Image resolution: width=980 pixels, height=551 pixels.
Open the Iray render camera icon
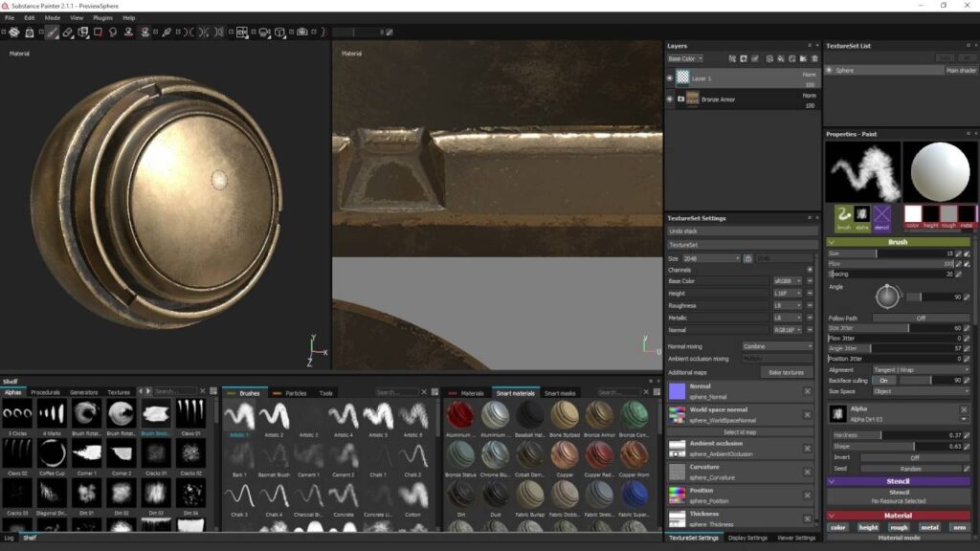click(x=301, y=32)
